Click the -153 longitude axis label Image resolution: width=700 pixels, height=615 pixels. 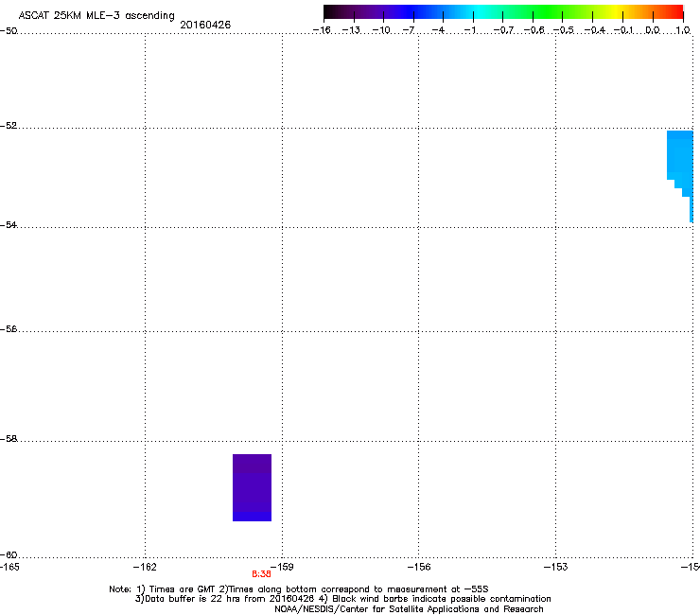pyautogui.click(x=556, y=567)
